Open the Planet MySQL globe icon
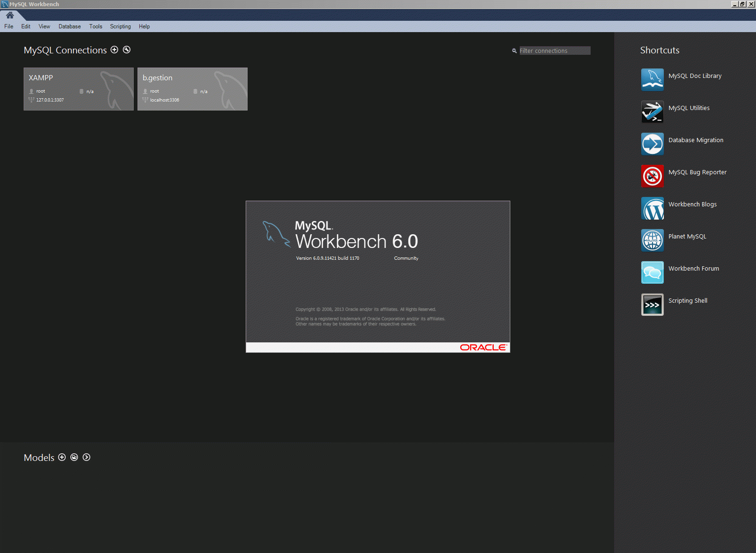This screenshot has height=553, width=756. click(653, 240)
